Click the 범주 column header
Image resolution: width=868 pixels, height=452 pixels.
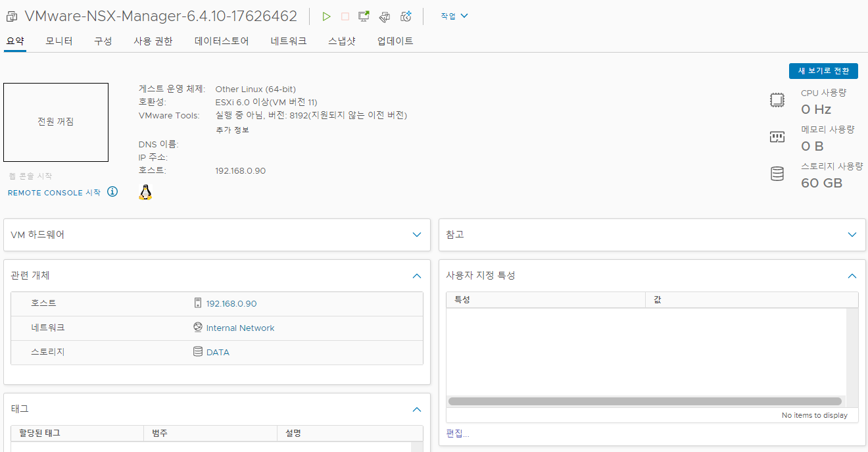coord(210,433)
